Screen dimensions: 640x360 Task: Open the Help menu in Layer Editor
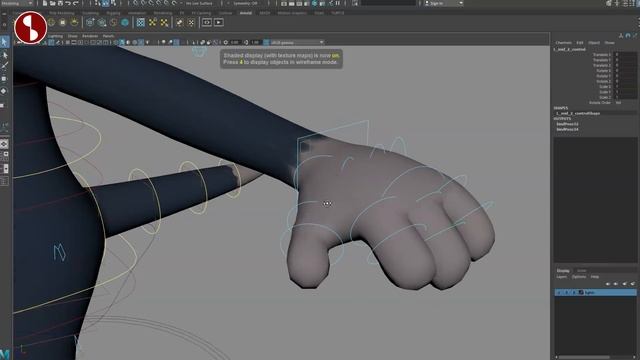[x=595, y=277]
